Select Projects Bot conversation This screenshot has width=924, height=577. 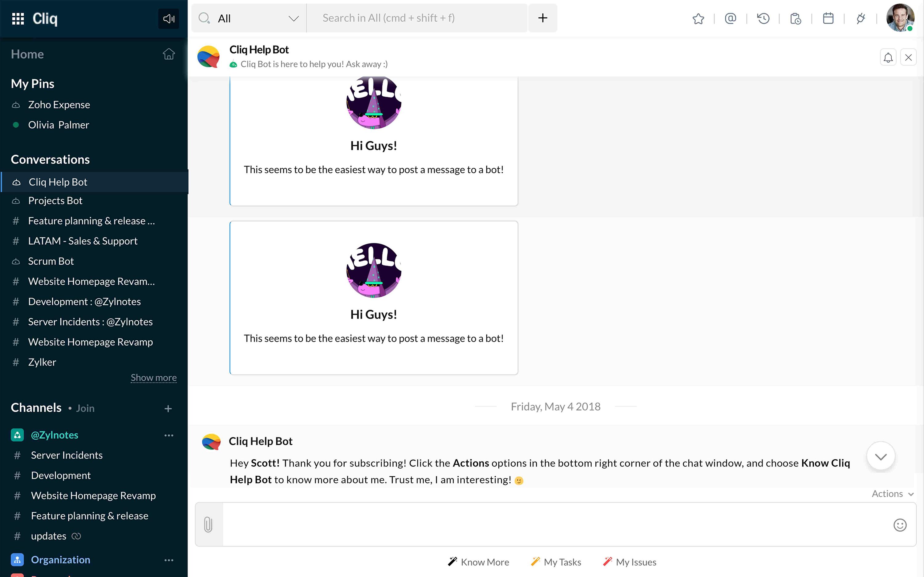pos(55,201)
